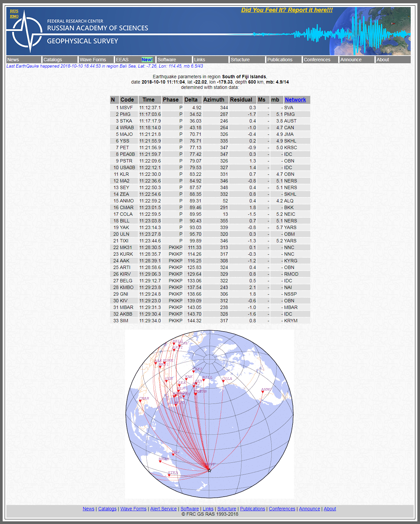Open the Catalogs menu in top bar
Screen dimensions: 420x524
click(53, 60)
